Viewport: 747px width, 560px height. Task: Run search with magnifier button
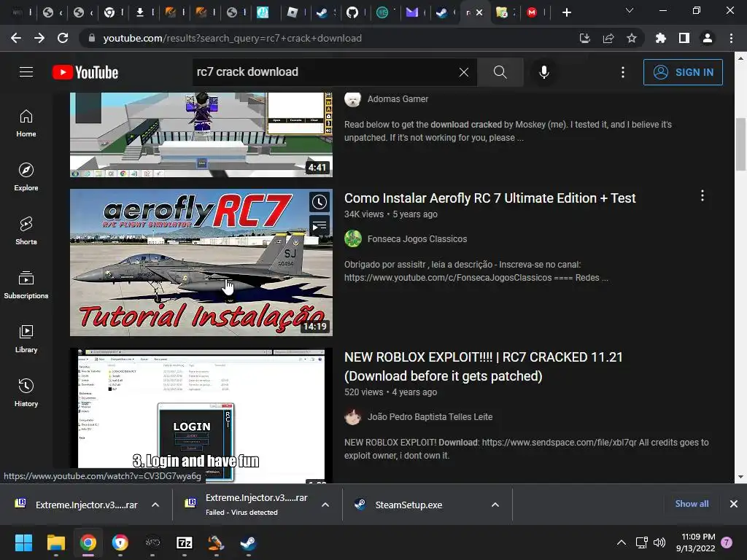point(500,72)
